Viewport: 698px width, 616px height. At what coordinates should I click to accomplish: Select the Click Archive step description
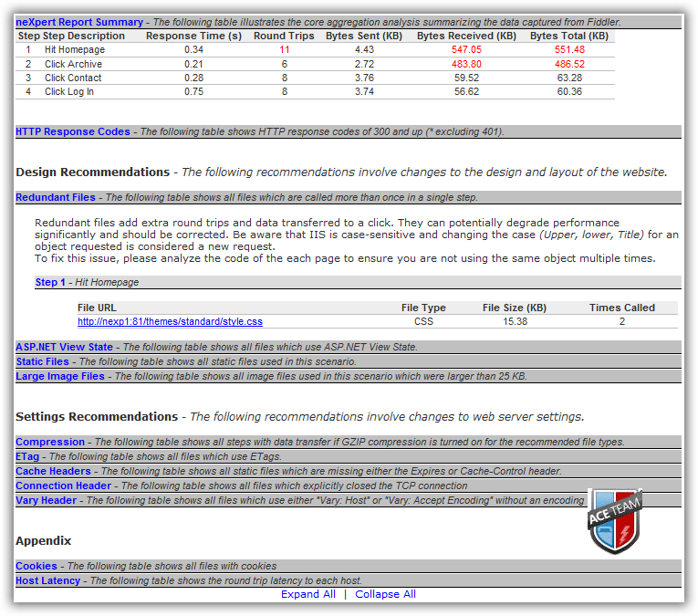(73, 64)
